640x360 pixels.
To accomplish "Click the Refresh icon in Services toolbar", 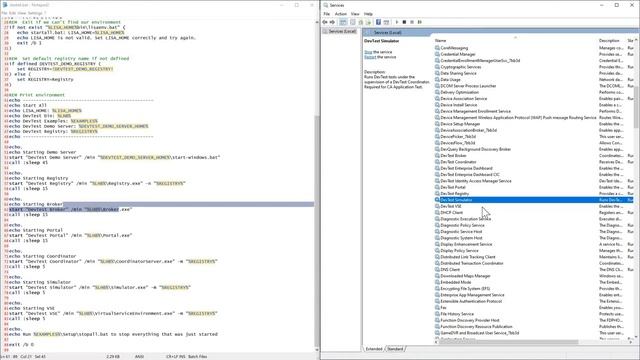I will click(x=360, y=22).
